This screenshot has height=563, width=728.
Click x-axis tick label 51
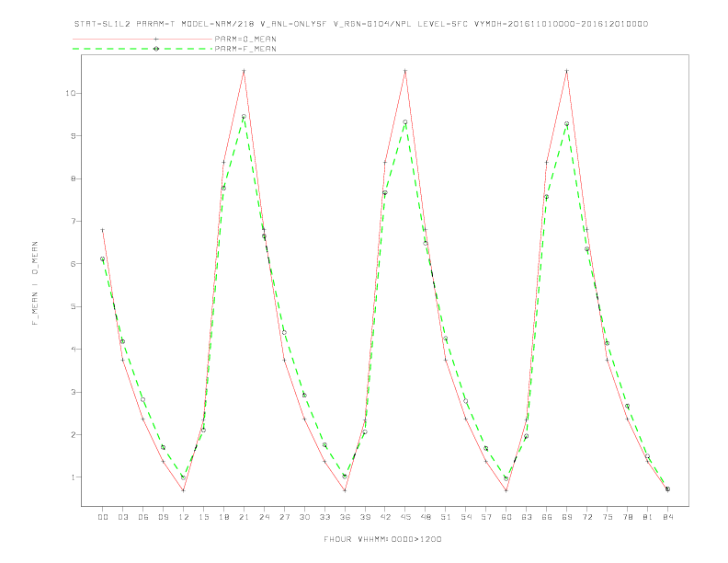(446, 517)
